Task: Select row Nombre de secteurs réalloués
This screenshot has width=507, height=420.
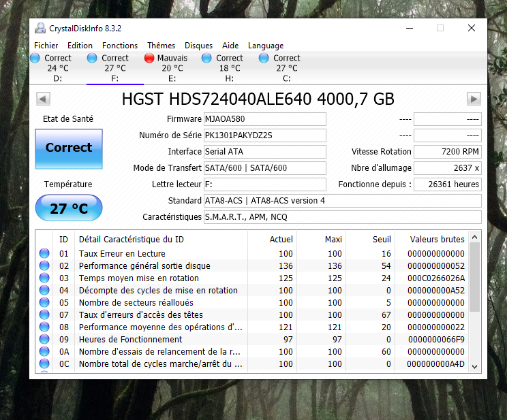Action: (x=252, y=303)
